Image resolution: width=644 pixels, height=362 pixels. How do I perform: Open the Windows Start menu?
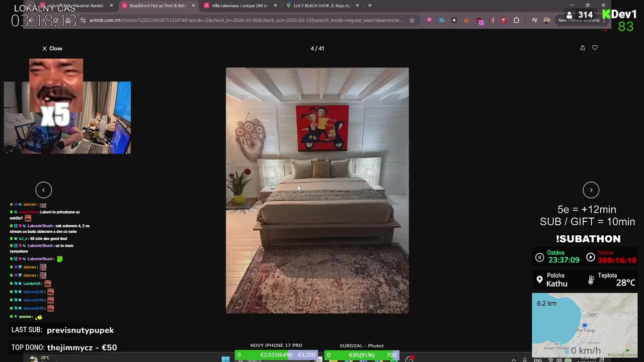pos(225,359)
